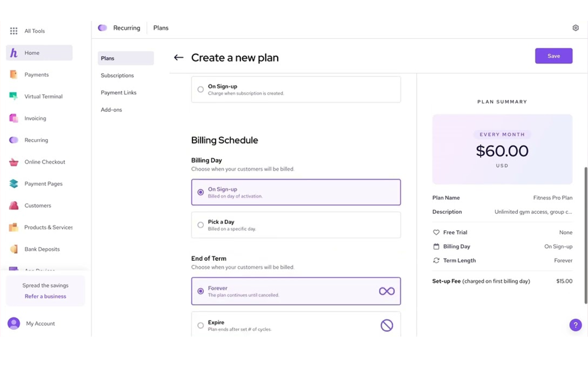Open Bank Deposits

(x=42, y=249)
